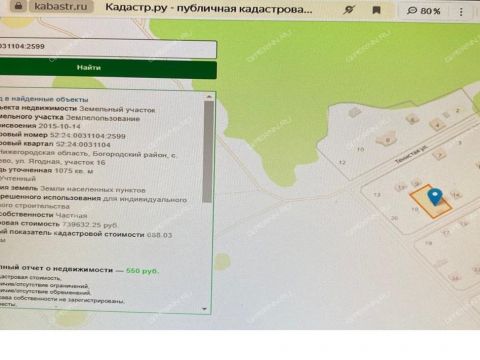Click the найденные объекты heading
This screenshot has width=480, height=360.
pyautogui.click(x=50, y=99)
